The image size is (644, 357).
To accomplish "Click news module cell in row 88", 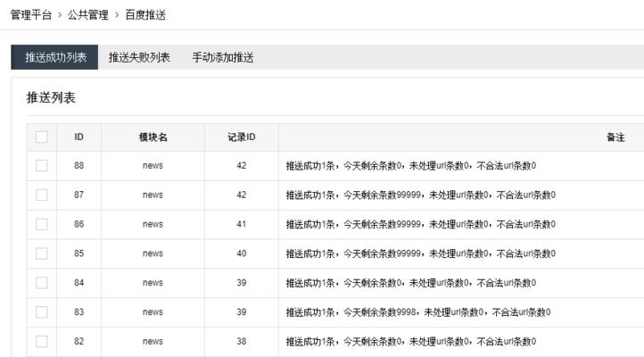I will 153,166.
